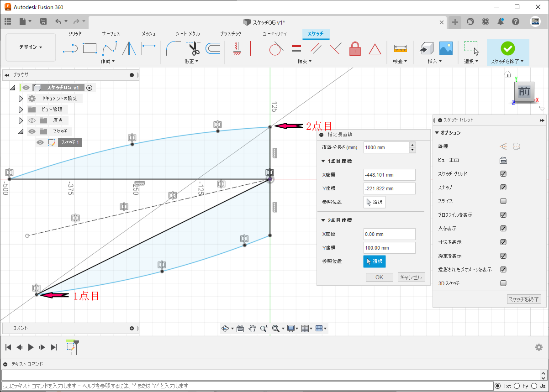Expand the ビュー管理 tree node

coord(21,110)
